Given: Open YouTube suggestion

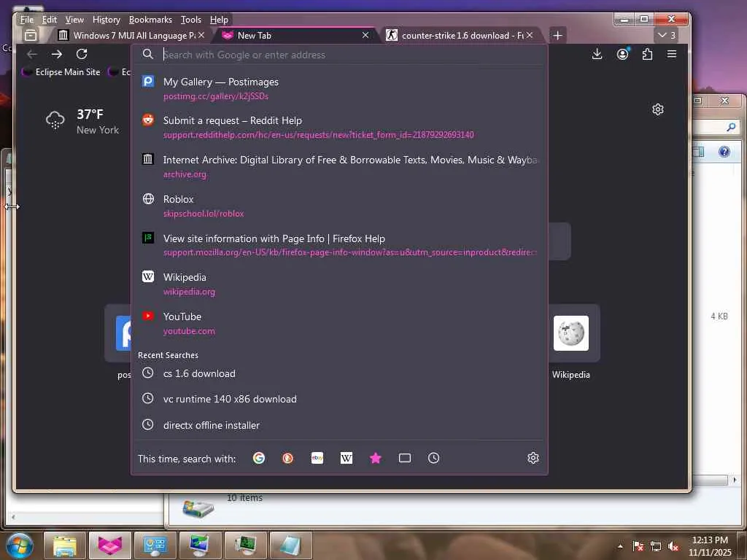Looking at the screenshot, I should (x=339, y=323).
